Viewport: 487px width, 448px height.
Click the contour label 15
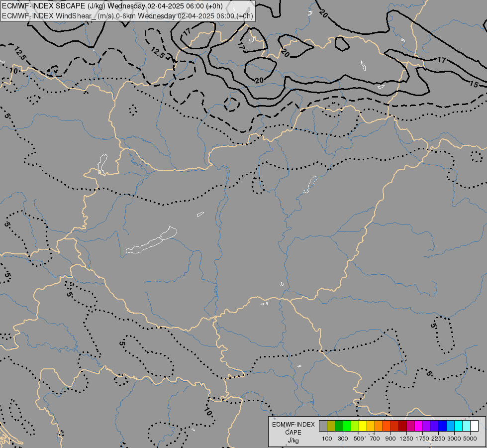click(474, 84)
